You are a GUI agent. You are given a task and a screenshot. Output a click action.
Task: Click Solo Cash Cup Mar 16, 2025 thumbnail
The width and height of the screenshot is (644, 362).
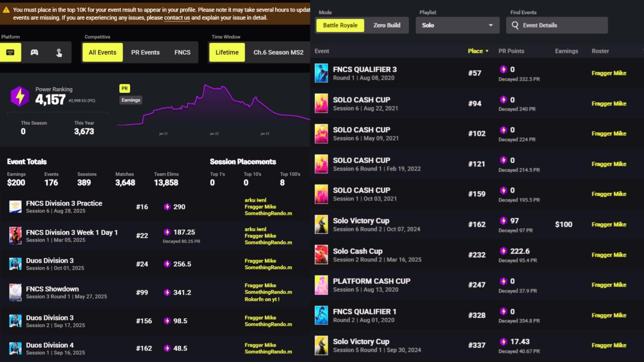pyautogui.click(x=321, y=255)
